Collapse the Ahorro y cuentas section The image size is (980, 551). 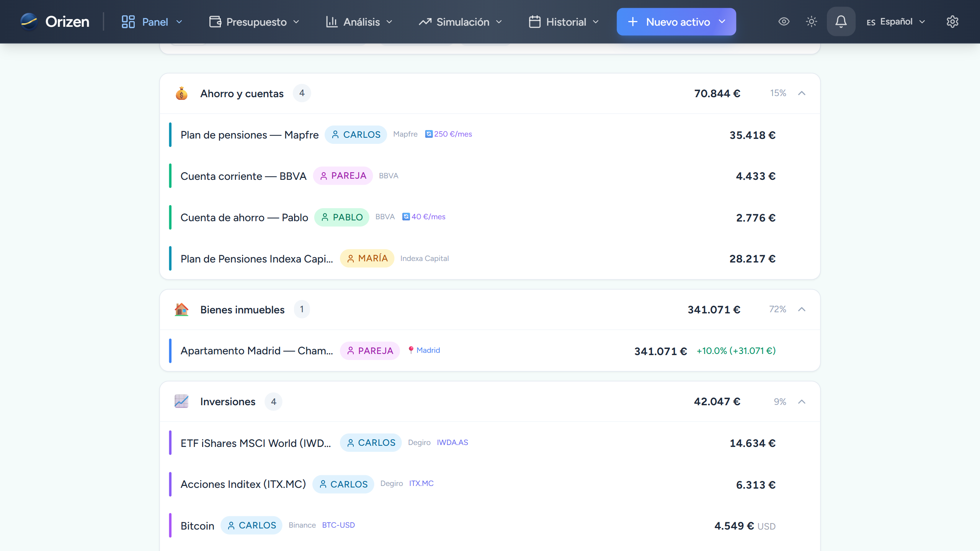802,93
